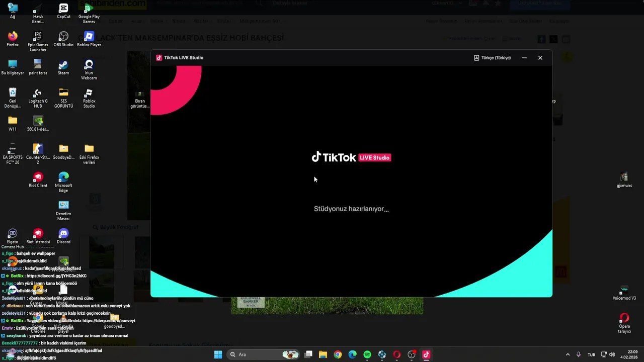Select the CapCut desktop shortcut
The width and height of the screenshot is (644, 362).
pos(63,11)
